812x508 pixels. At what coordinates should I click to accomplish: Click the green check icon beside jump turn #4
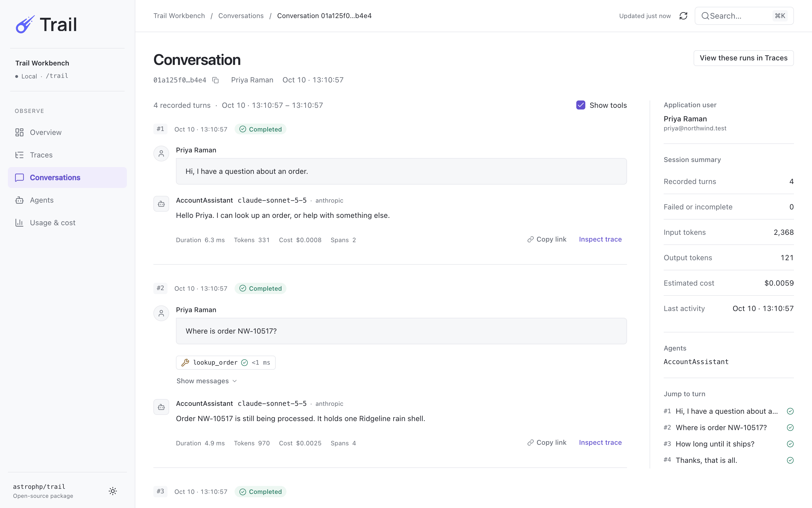(x=790, y=460)
